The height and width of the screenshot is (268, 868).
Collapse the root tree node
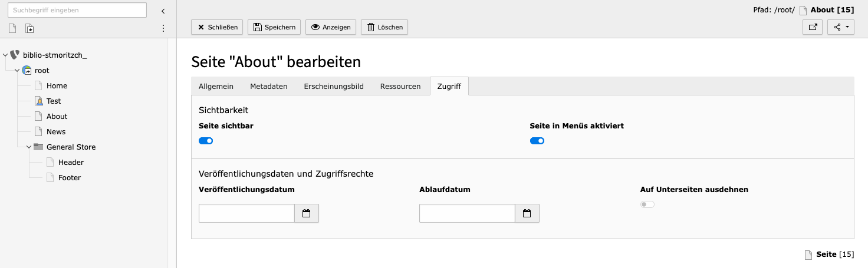pos(17,71)
